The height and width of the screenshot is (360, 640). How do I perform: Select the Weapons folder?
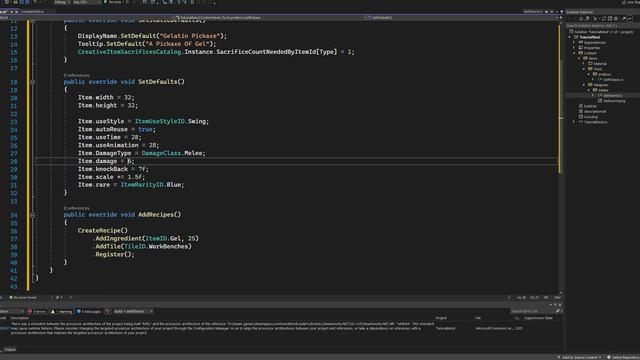tap(598, 84)
